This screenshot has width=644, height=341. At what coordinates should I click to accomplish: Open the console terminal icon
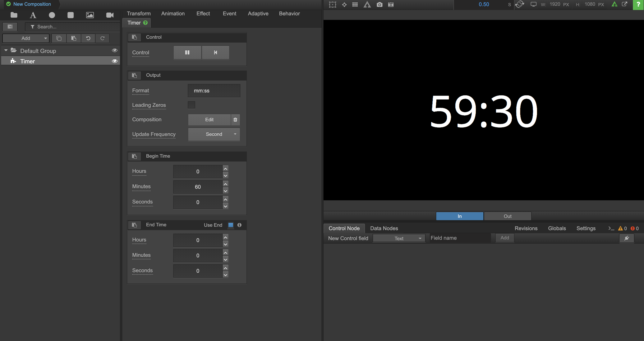(x=611, y=228)
